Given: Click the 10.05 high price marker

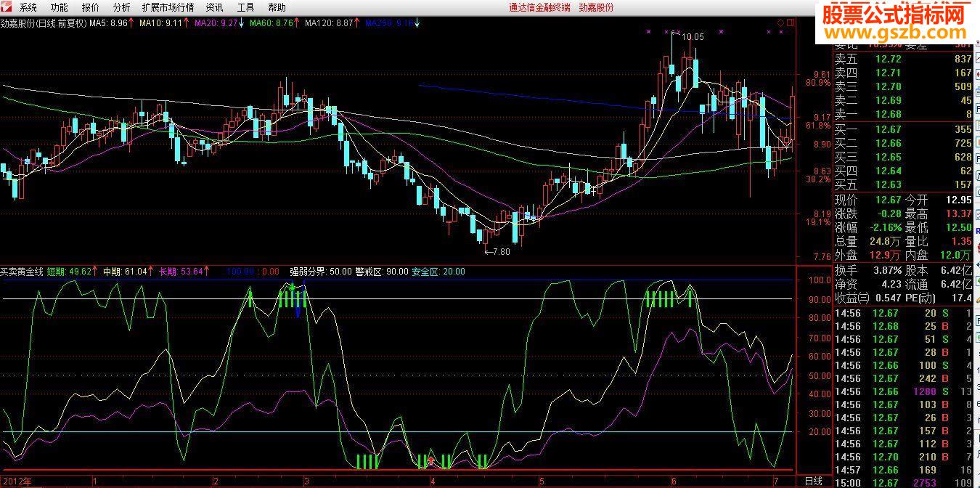Looking at the screenshot, I should pyautogui.click(x=693, y=36).
